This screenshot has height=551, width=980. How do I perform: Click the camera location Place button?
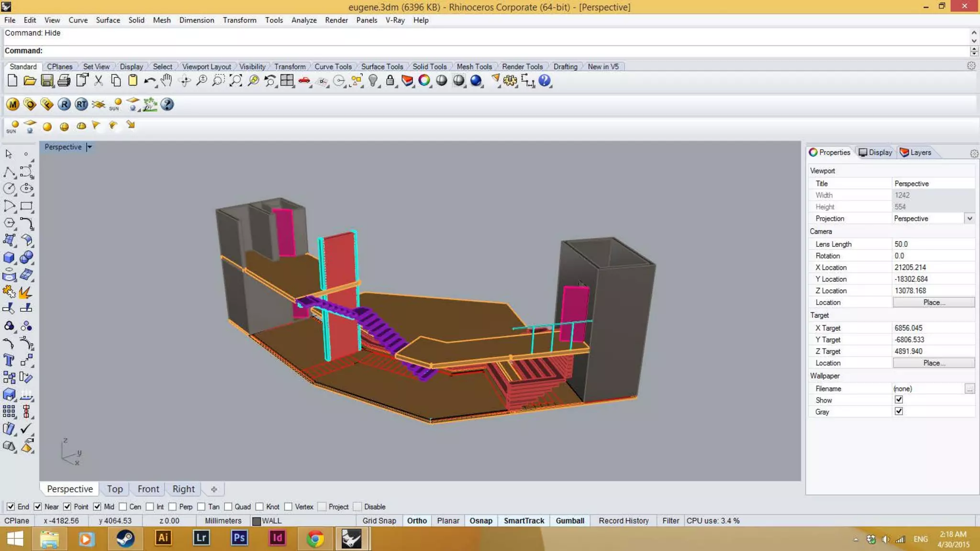pos(934,302)
